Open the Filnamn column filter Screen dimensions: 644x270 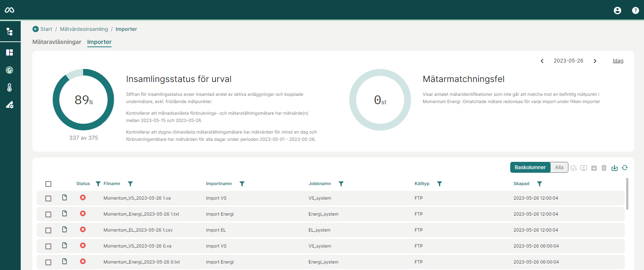(130, 184)
